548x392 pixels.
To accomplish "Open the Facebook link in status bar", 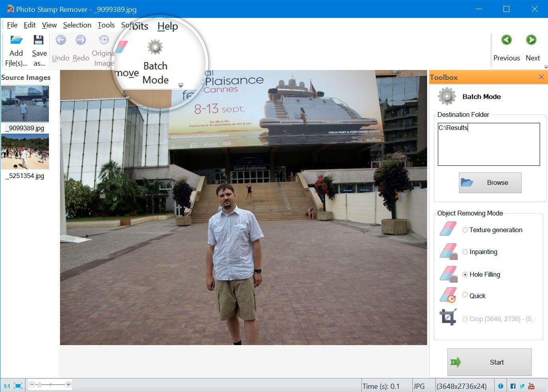I will [513, 386].
